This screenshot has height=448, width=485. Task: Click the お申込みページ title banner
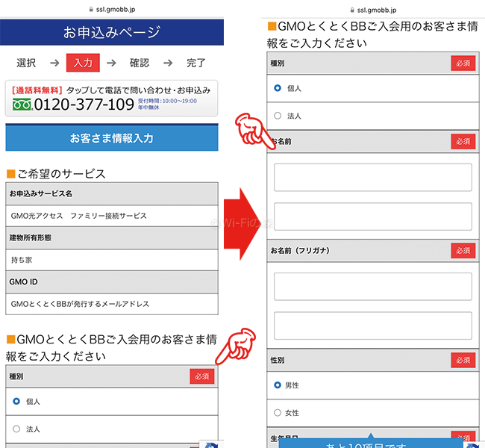112,32
